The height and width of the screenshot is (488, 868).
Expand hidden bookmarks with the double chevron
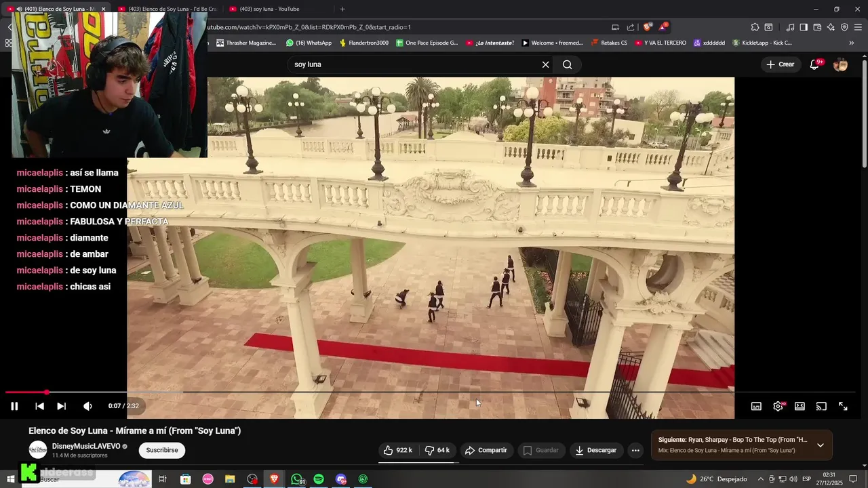[x=852, y=43]
